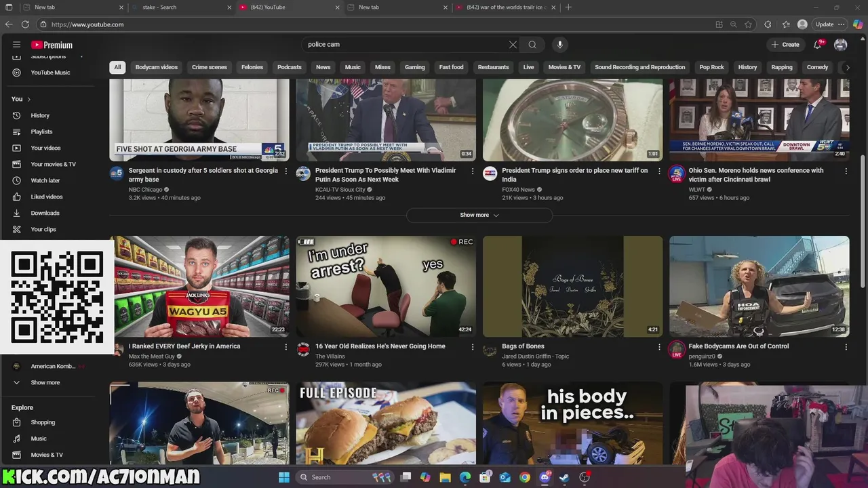Click the Create button

pyautogui.click(x=785, y=45)
